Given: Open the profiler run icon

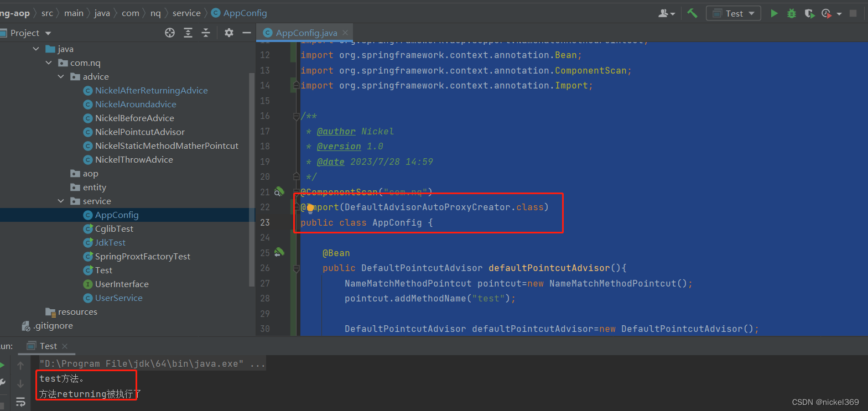Looking at the screenshot, I should (827, 13).
